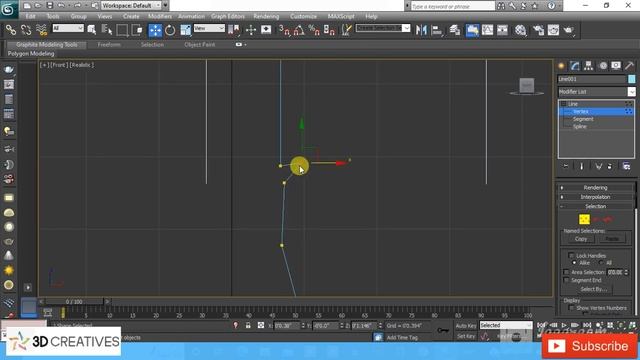Select the Link tool icon
Screen dimensions: 640x360
(11, 30)
